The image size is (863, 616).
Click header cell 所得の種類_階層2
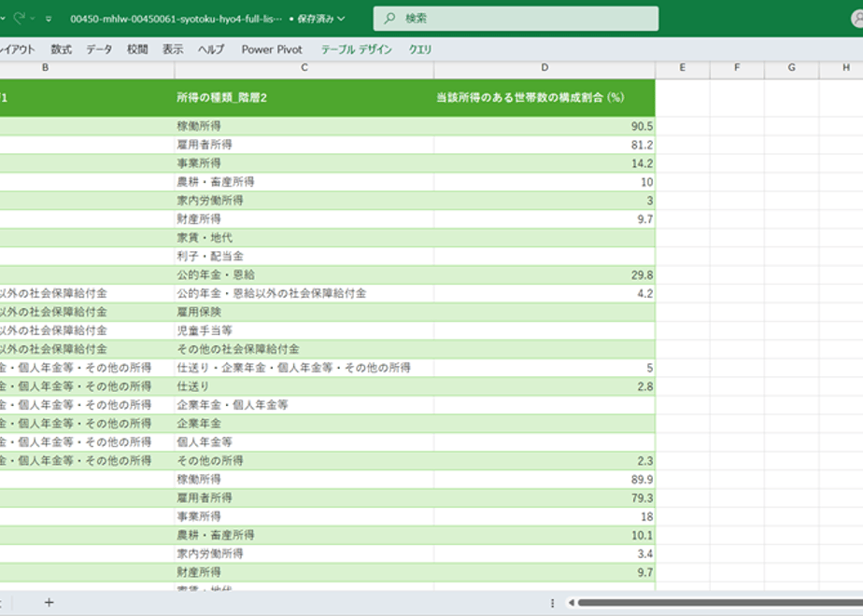pos(304,98)
